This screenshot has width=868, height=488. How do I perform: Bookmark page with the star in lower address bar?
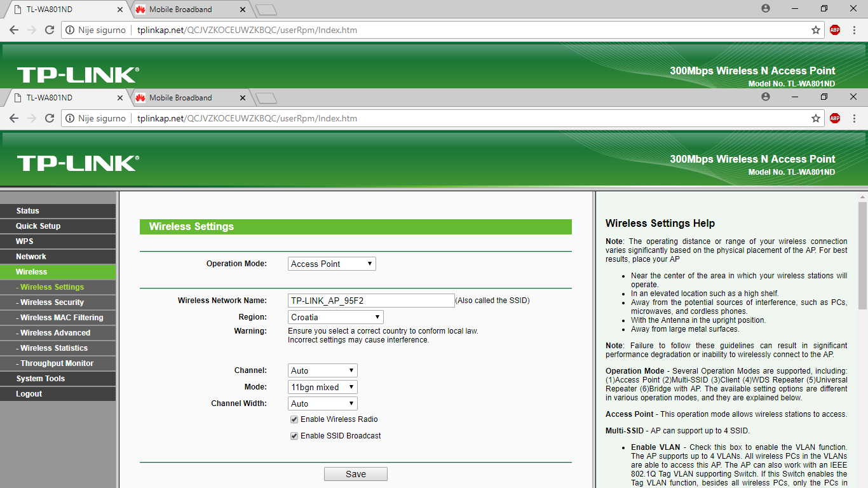[x=816, y=118]
